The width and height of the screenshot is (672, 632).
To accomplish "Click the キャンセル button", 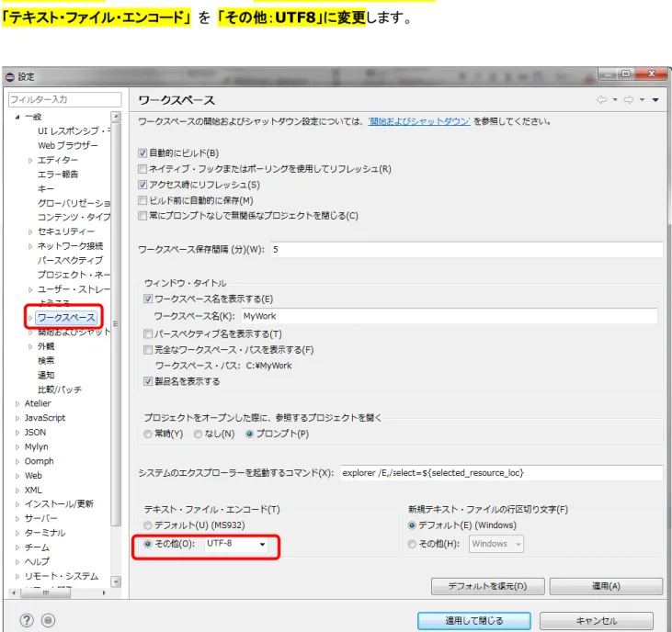I will (x=596, y=620).
